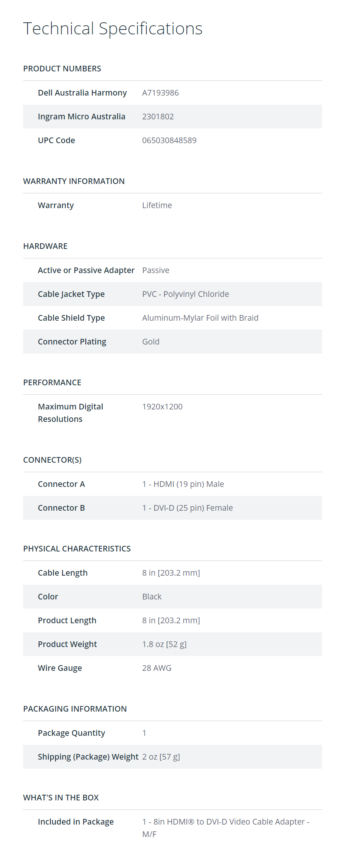Select the Dell Australia Harmony number A7193986

(160, 93)
